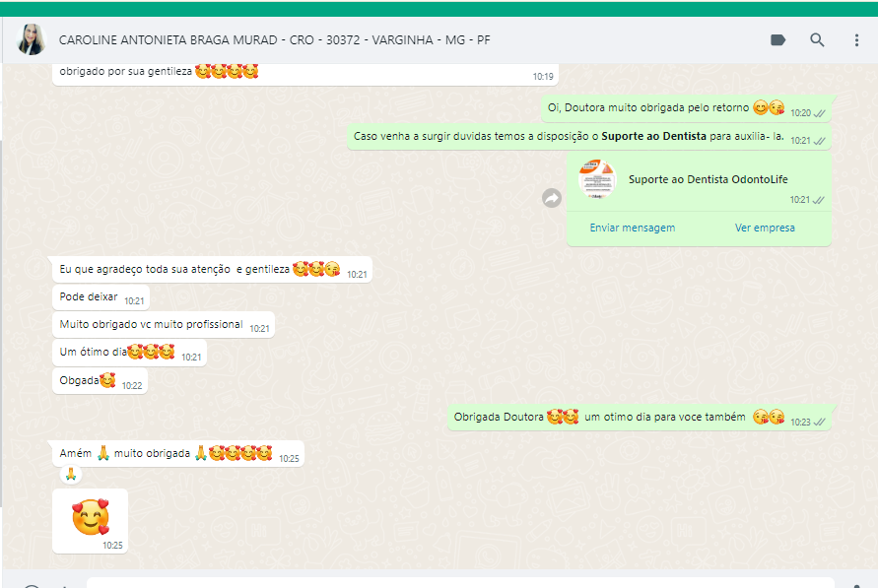Click double-check read receipt of 10:23 message
This screenshot has height=588, width=878.
coord(819,423)
